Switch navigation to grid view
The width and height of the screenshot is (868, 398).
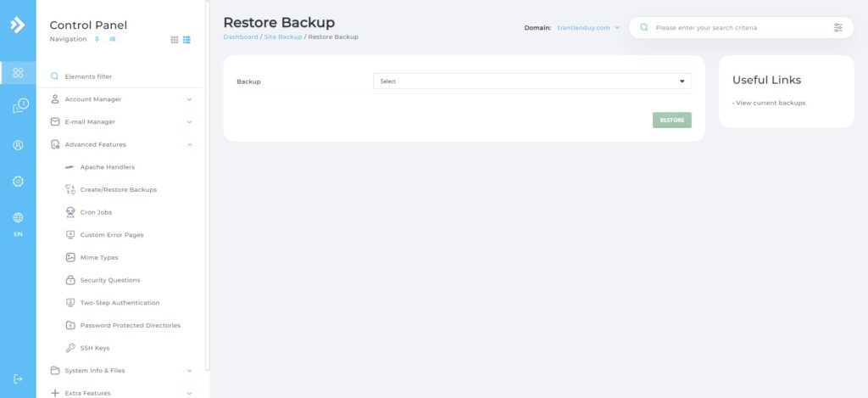(x=175, y=40)
